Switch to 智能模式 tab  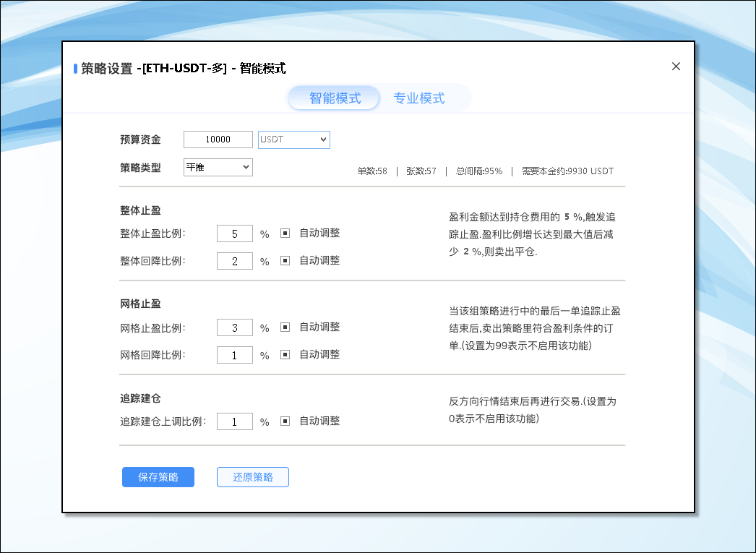tap(335, 98)
